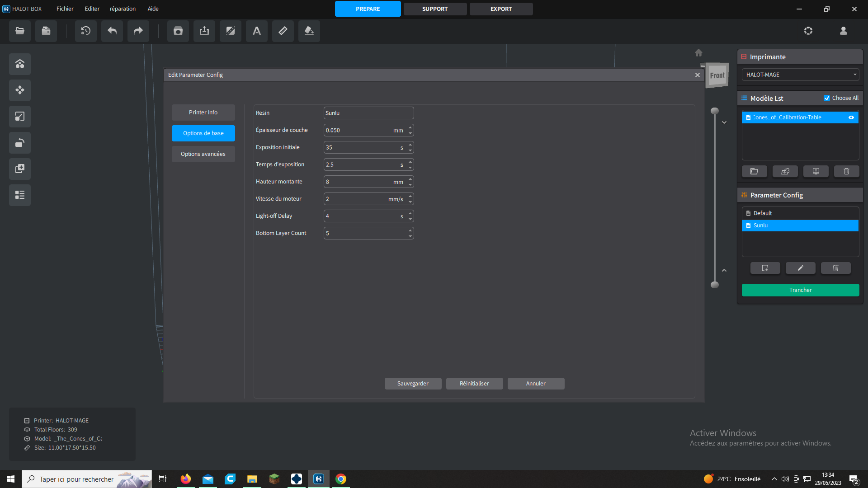Click top handle of vertical layer slider
This screenshot has height=488, width=868.
coord(715,111)
